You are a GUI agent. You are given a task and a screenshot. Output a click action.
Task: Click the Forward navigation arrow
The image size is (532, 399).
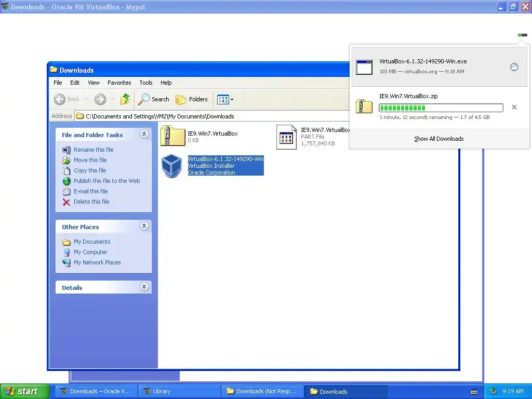click(100, 99)
